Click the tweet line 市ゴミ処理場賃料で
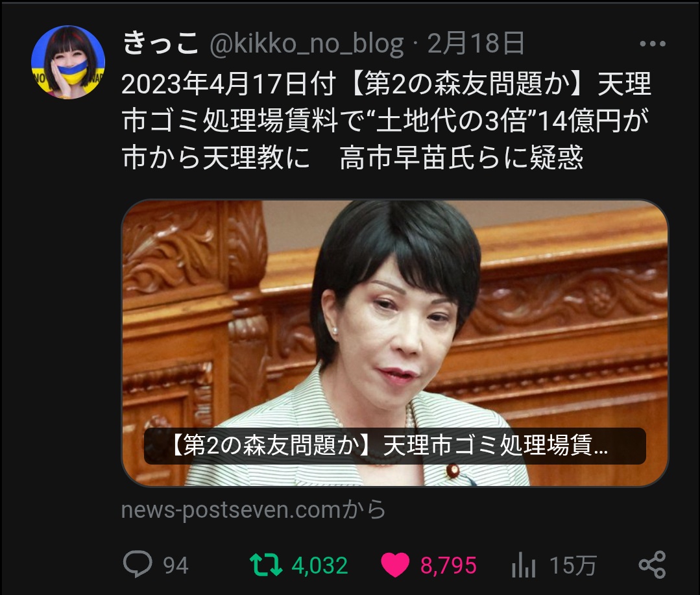The width and height of the screenshot is (700, 595). [385, 121]
